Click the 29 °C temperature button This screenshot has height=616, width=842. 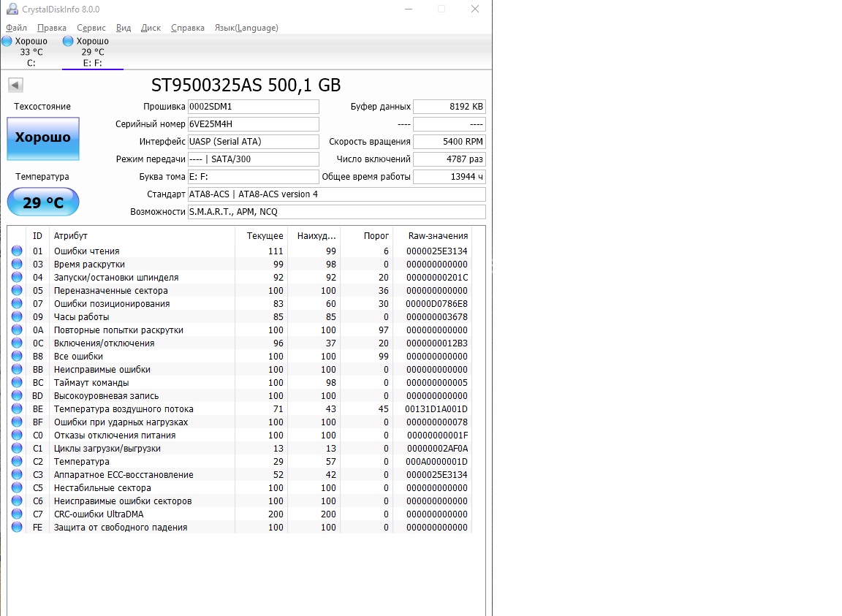pos(43,202)
